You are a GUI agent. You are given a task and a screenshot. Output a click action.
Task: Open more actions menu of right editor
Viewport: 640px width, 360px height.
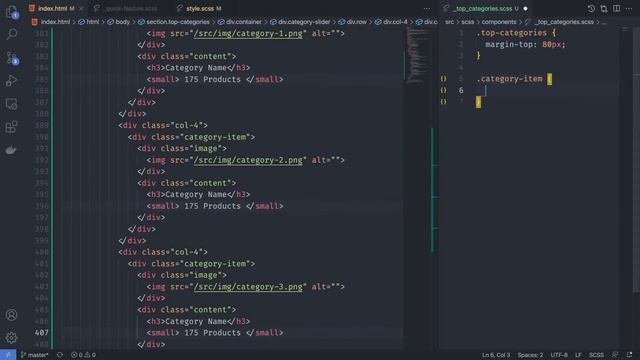tap(629, 9)
